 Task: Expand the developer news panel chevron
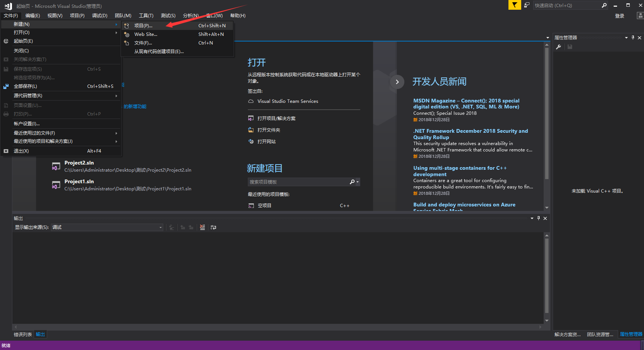pos(397,82)
